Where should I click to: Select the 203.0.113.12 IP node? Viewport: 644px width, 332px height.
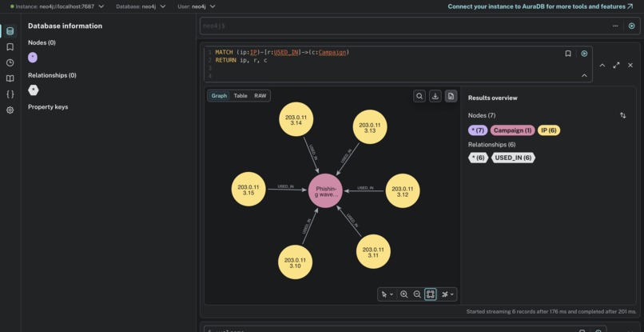(x=403, y=191)
